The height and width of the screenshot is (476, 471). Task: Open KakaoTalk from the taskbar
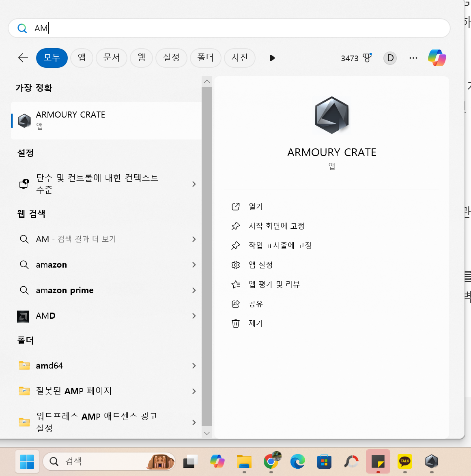(x=405, y=461)
